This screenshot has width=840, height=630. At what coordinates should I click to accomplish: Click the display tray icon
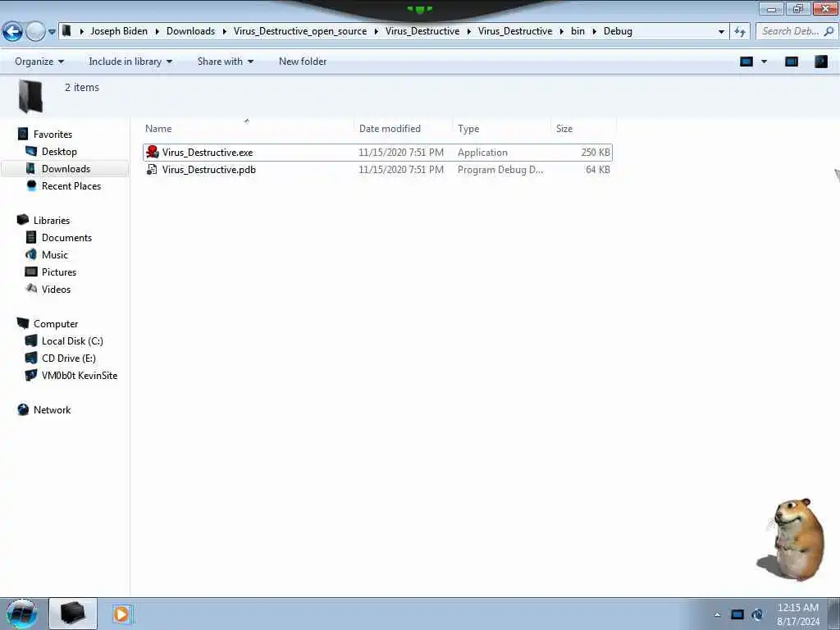click(x=737, y=614)
